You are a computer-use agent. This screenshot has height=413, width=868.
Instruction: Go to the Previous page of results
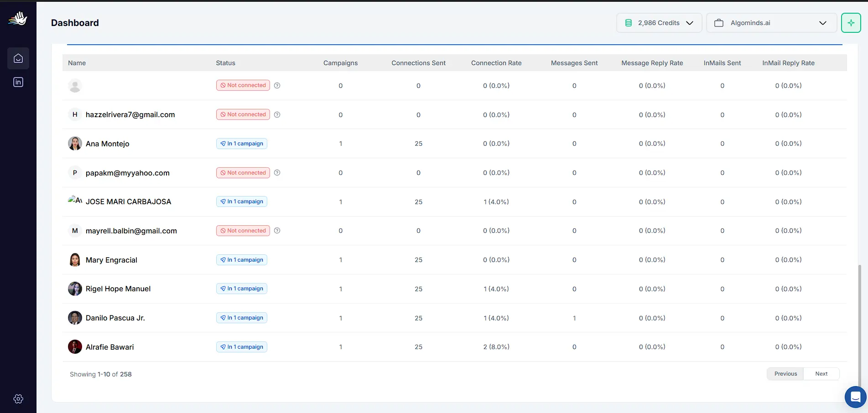[x=785, y=374]
